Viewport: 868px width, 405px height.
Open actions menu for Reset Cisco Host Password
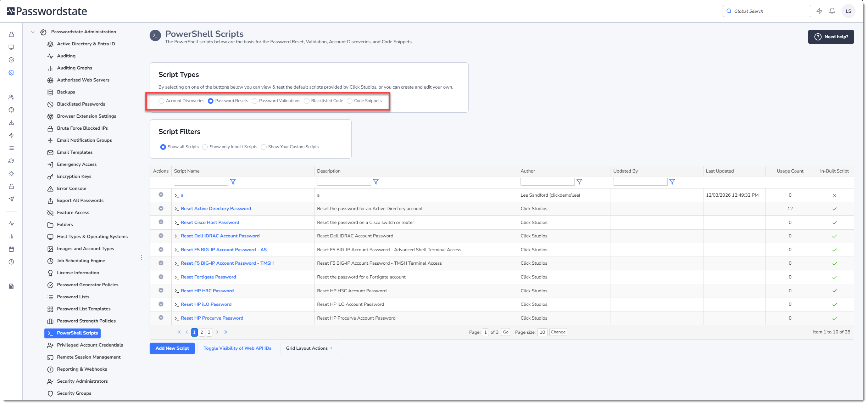pos(161,222)
